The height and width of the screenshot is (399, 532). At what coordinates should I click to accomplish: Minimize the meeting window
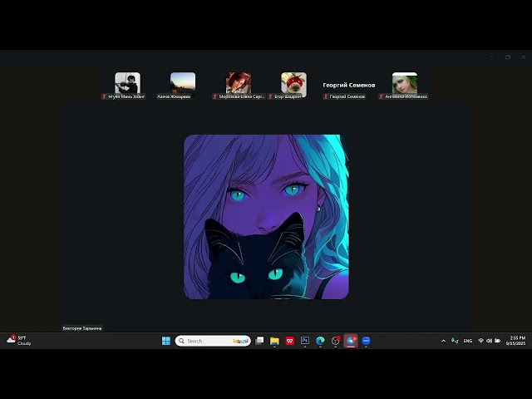tap(492, 57)
